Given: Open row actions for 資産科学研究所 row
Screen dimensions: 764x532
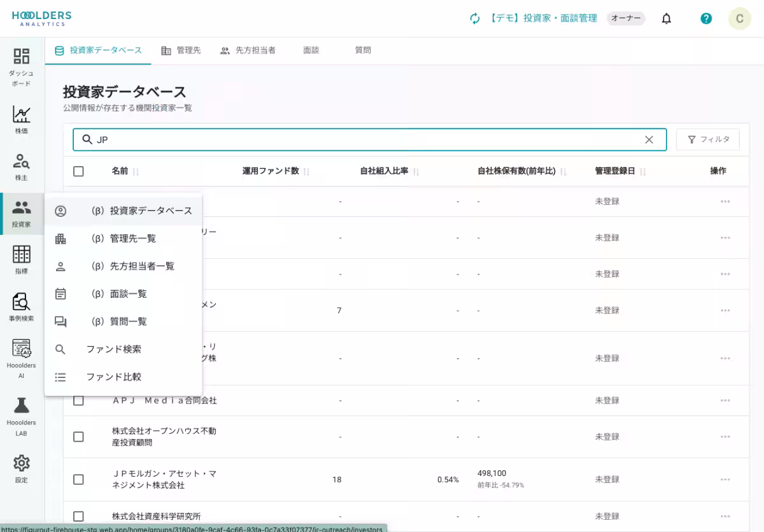Looking at the screenshot, I should 725,516.
